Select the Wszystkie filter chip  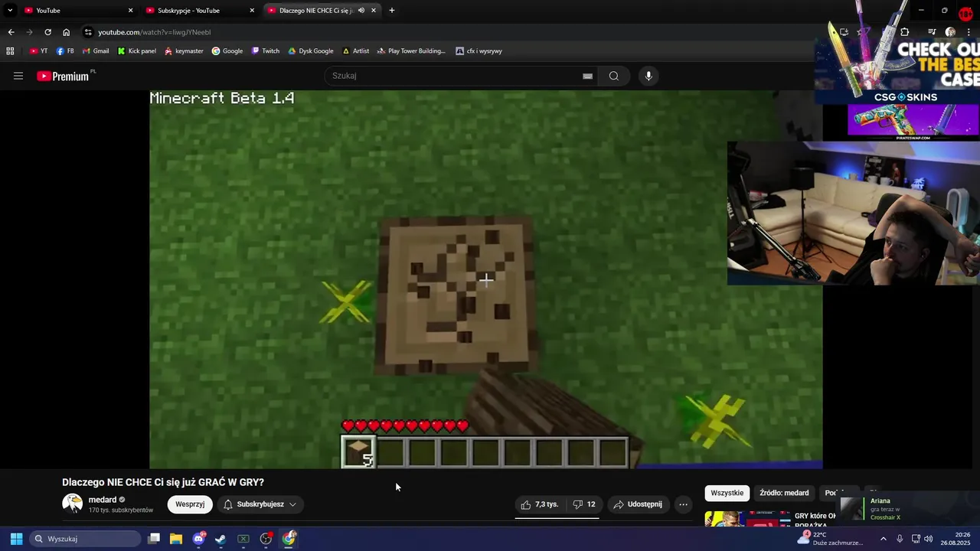[x=727, y=493]
